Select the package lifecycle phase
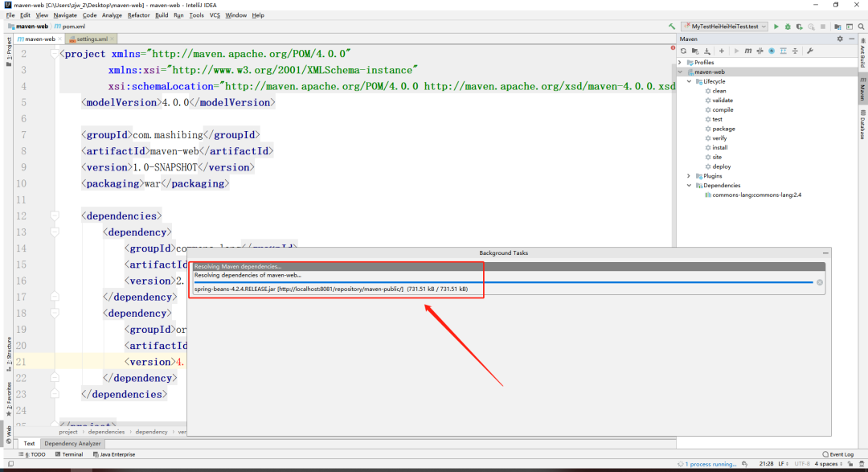Image resolution: width=868 pixels, height=472 pixels. click(723, 129)
